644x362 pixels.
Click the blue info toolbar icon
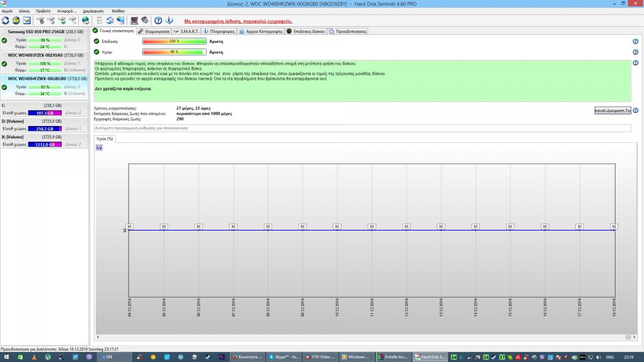(x=169, y=20)
